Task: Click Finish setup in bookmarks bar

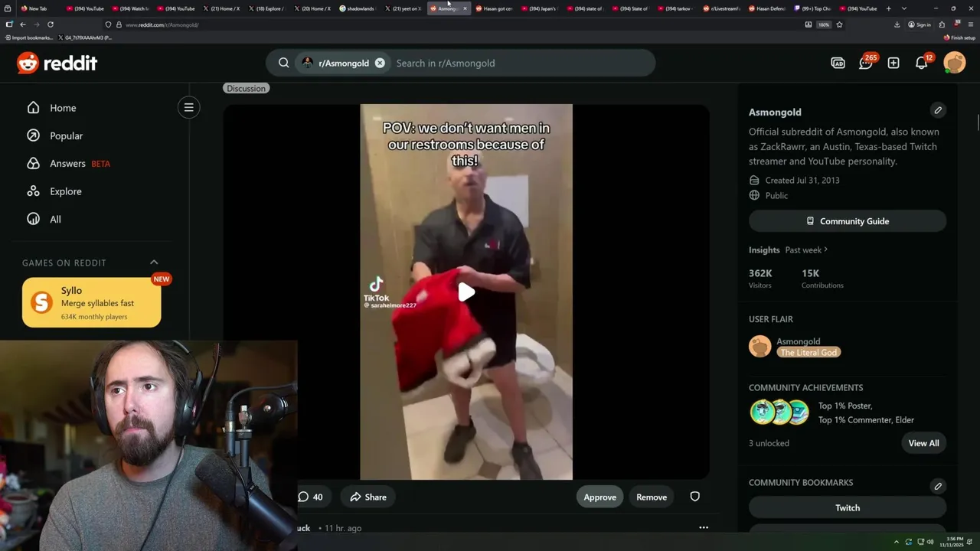Action: [960, 37]
